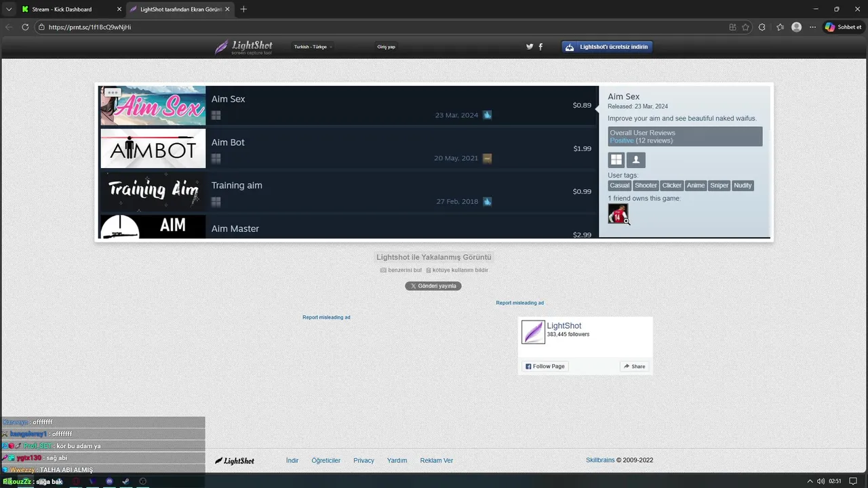Open the browser profile avatar

point(796,27)
